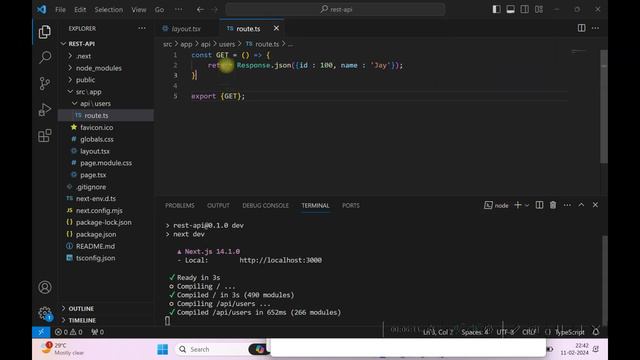The image size is (640, 360).
Task: Switch to the layout.tsx editor tab
Action: [x=186, y=29]
